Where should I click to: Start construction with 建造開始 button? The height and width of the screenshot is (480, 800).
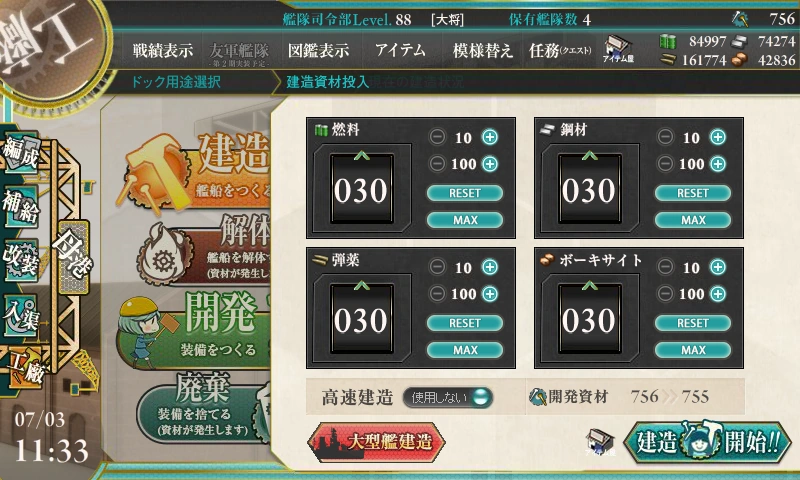pyautogui.click(x=708, y=441)
